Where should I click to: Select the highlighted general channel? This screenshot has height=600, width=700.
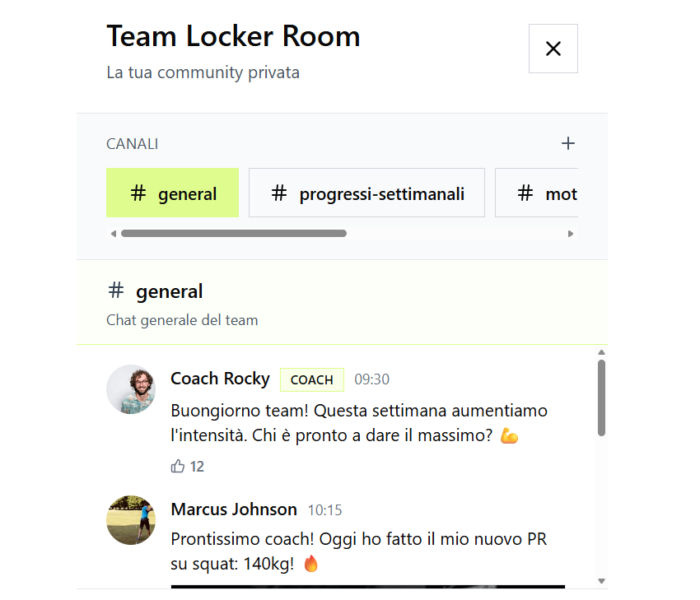(172, 193)
